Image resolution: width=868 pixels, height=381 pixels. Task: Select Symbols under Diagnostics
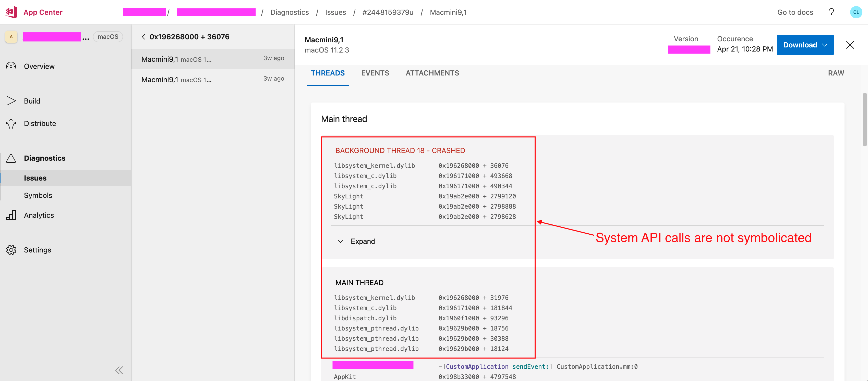(x=38, y=195)
